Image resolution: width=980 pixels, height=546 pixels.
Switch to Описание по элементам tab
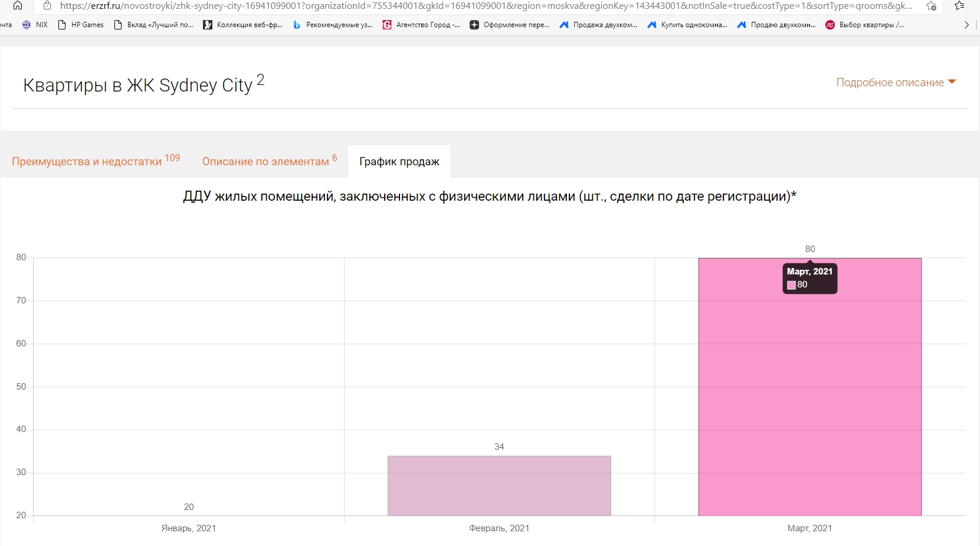click(x=266, y=161)
